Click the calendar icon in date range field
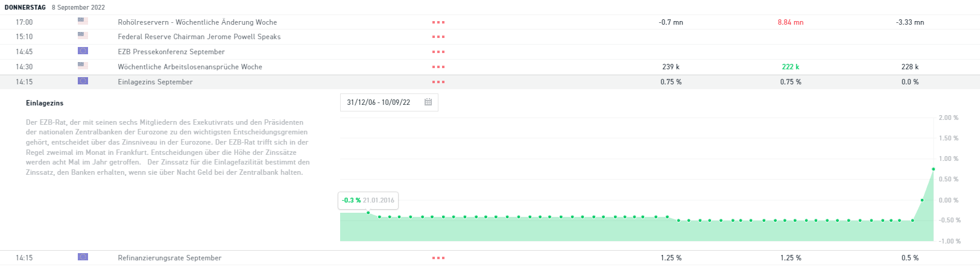Image resolution: width=980 pixels, height=270 pixels. (x=428, y=102)
